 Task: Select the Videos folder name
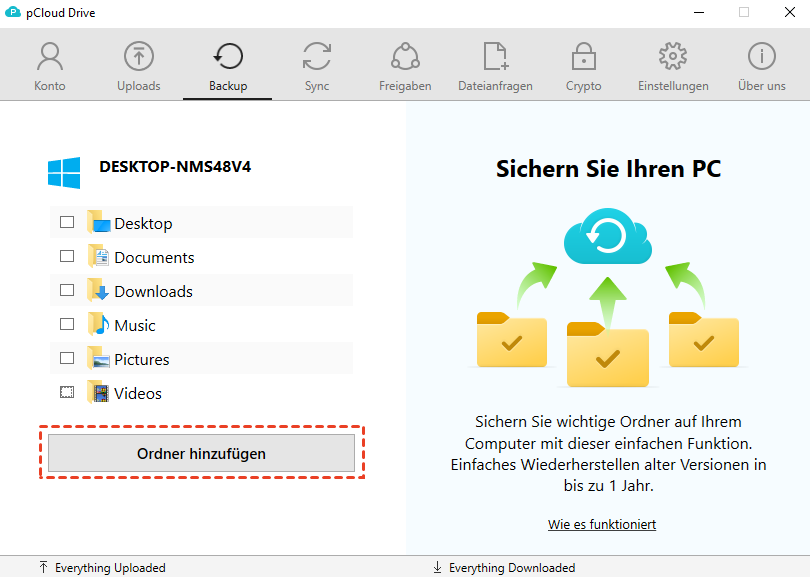click(x=138, y=394)
